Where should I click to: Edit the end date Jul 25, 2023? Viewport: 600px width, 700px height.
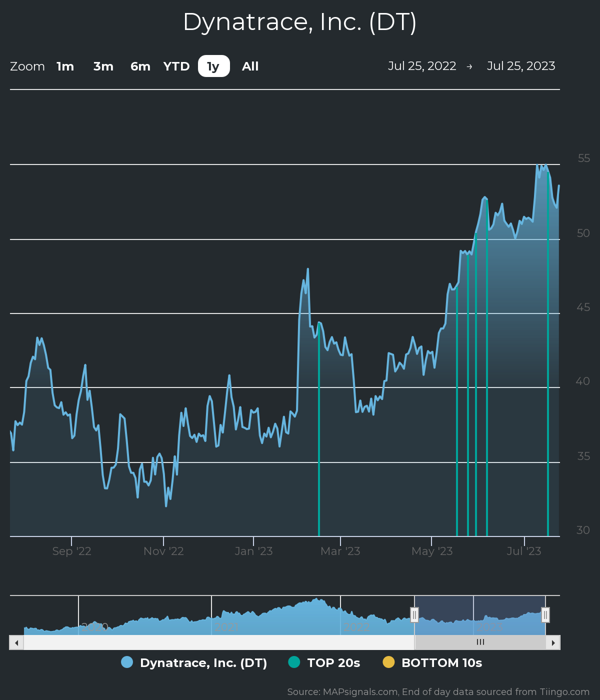click(x=521, y=66)
